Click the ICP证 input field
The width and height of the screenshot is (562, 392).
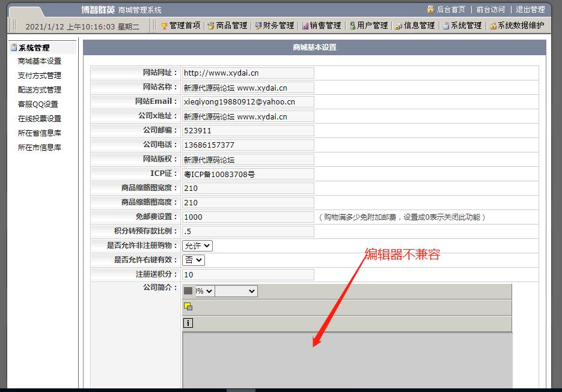(248, 174)
